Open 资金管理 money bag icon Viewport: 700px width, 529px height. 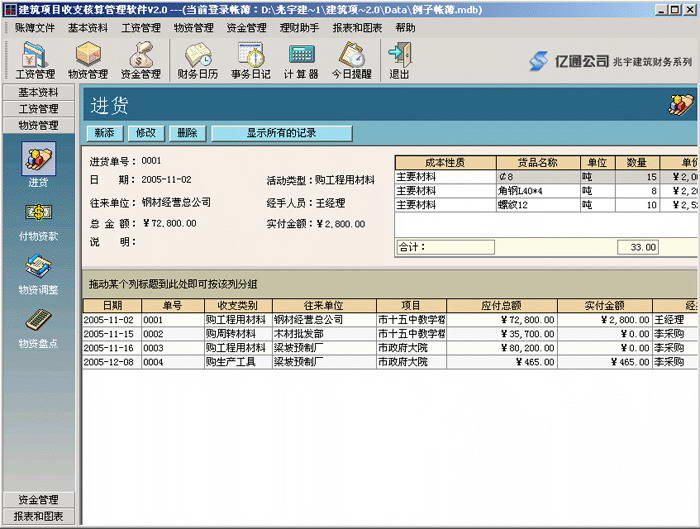(x=141, y=60)
